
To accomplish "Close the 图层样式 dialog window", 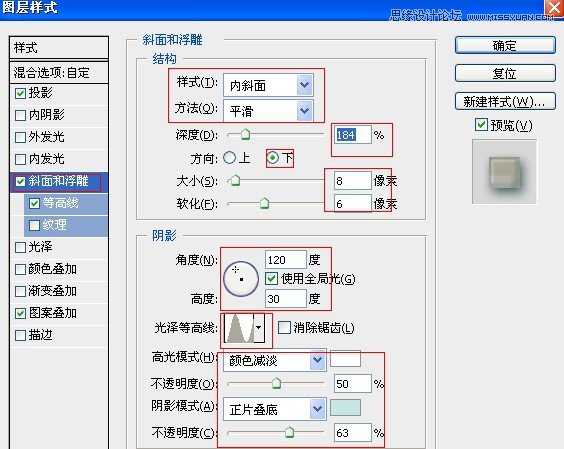I will pyautogui.click(x=554, y=8).
